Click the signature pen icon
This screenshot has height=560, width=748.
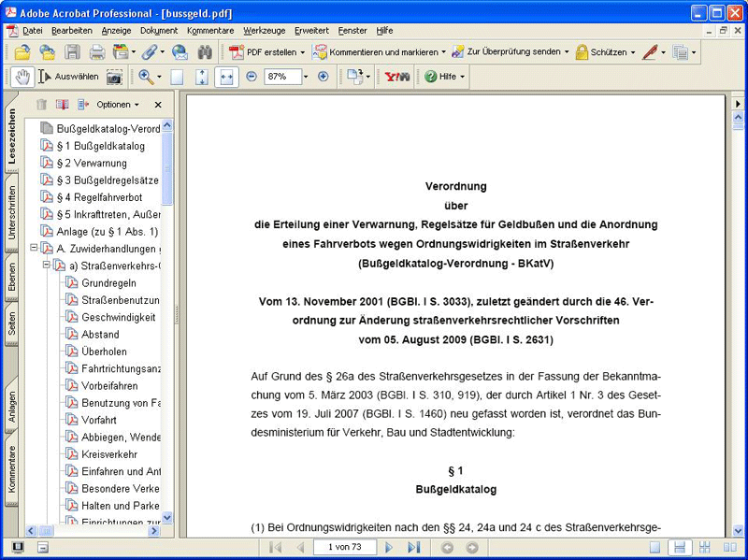coord(650,52)
